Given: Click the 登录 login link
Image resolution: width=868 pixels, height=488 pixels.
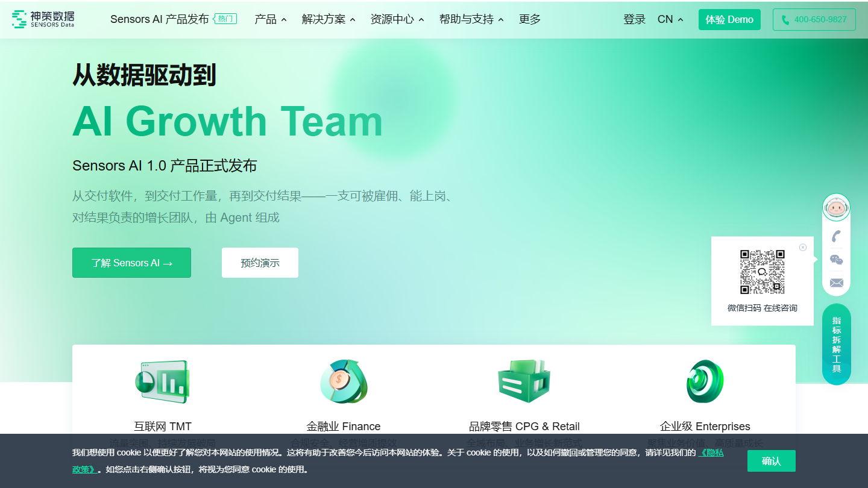Looking at the screenshot, I should pyautogui.click(x=634, y=19).
